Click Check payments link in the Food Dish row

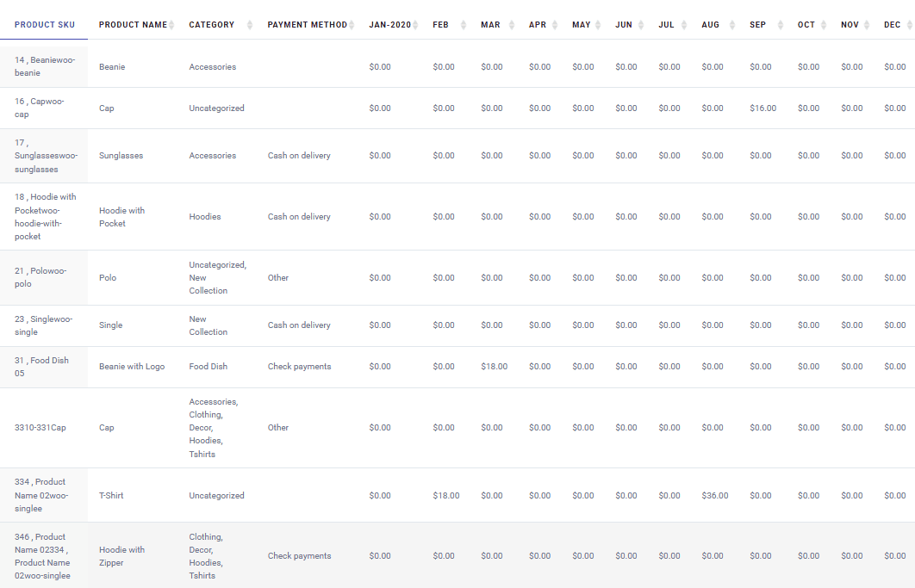(x=299, y=366)
